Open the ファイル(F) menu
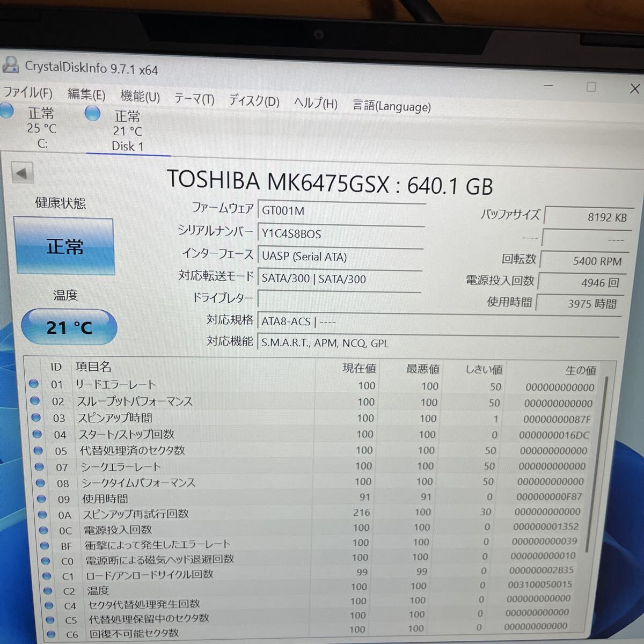 [x=28, y=92]
